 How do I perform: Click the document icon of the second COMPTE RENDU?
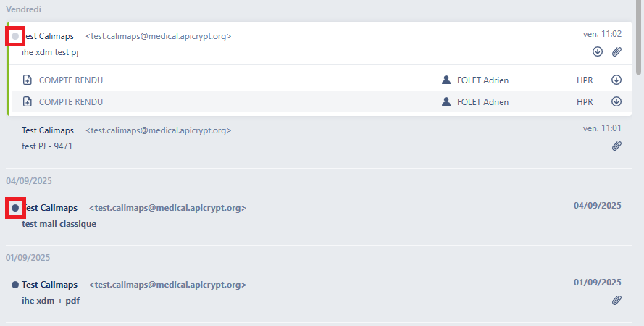pos(28,102)
